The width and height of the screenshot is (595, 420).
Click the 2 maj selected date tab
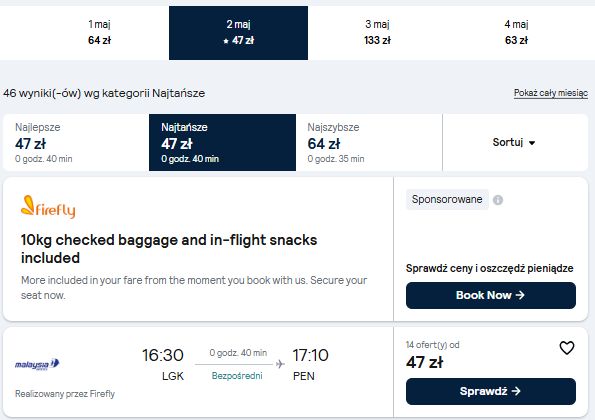[238, 33]
